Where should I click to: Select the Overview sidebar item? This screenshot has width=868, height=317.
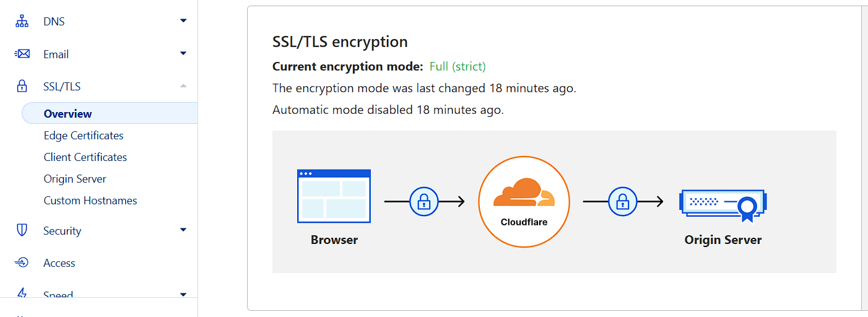[110, 113]
